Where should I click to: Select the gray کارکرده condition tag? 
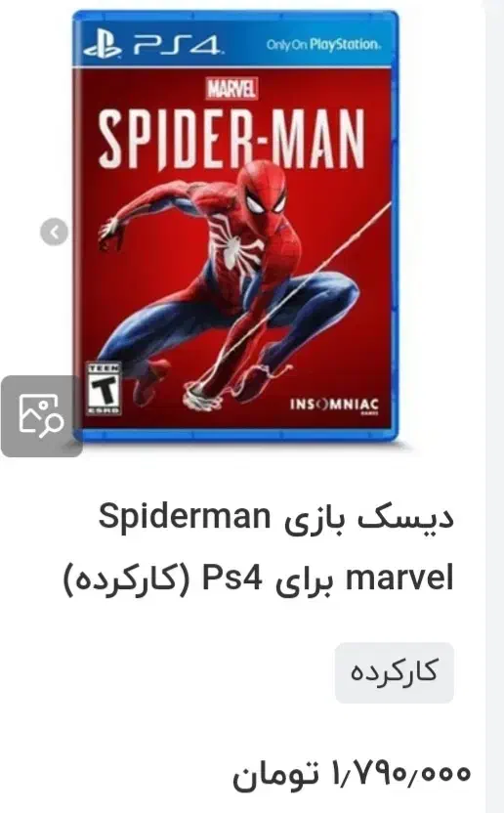coord(395,673)
